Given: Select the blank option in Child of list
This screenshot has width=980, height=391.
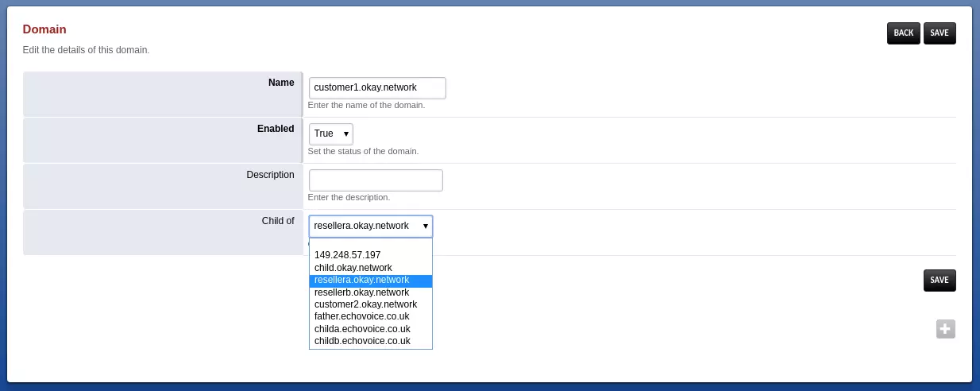Looking at the screenshot, I should pyautogui.click(x=371, y=244).
